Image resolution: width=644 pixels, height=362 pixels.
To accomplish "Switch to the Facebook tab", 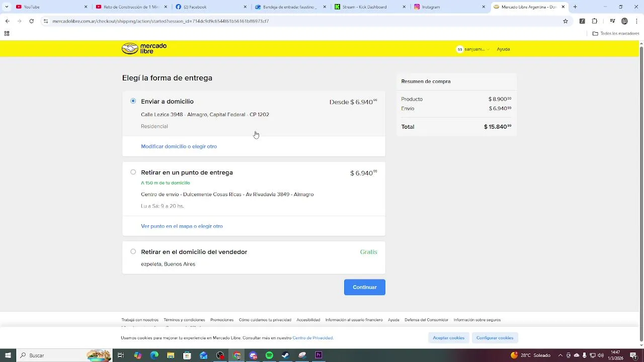I will pyautogui.click(x=210, y=7).
